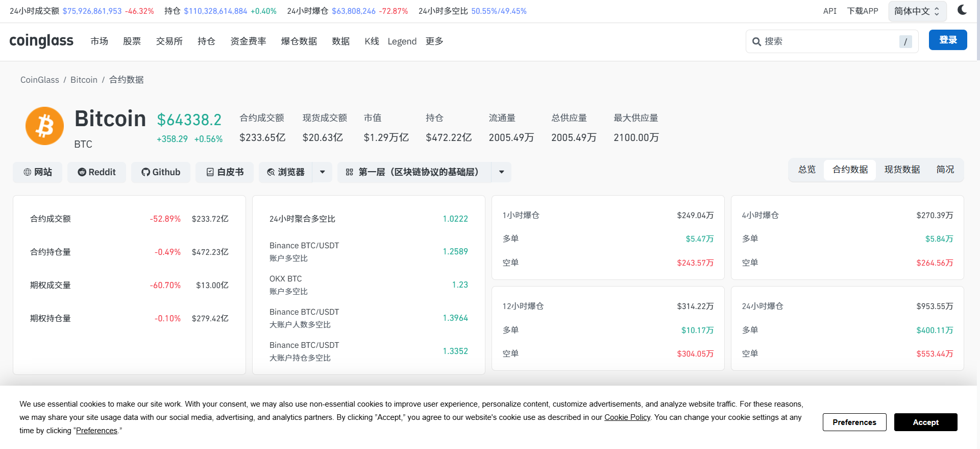The width and height of the screenshot is (980, 449).
Task: Click the 期权成交量 row label
Action: (x=51, y=285)
